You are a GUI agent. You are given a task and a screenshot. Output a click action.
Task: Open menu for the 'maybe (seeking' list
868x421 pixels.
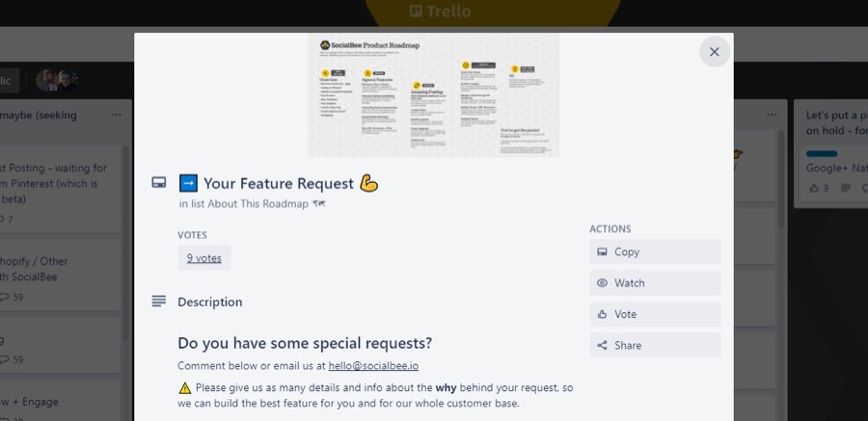117,115
